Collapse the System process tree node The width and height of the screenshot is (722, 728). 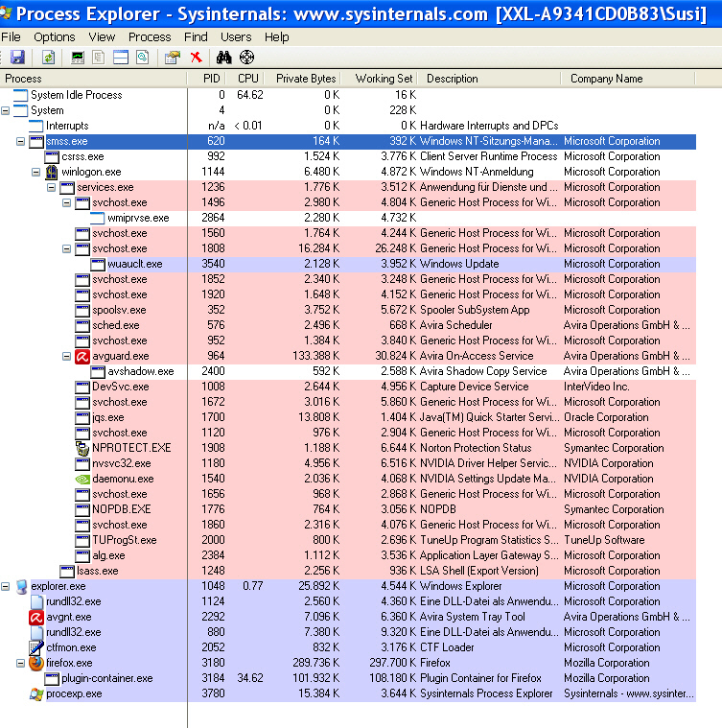point(5,110)
